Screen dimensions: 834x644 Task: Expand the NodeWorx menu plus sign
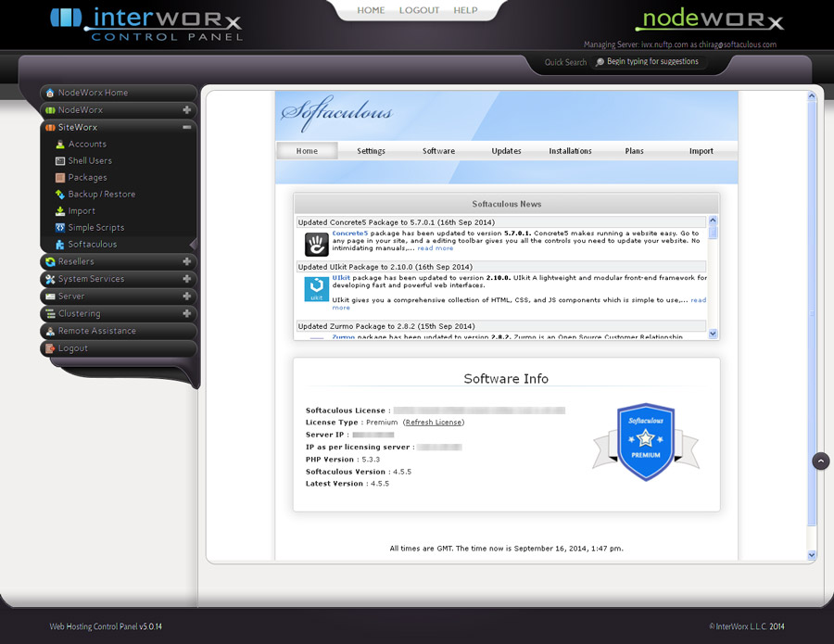pyautogui.click(x=186, y=110)
